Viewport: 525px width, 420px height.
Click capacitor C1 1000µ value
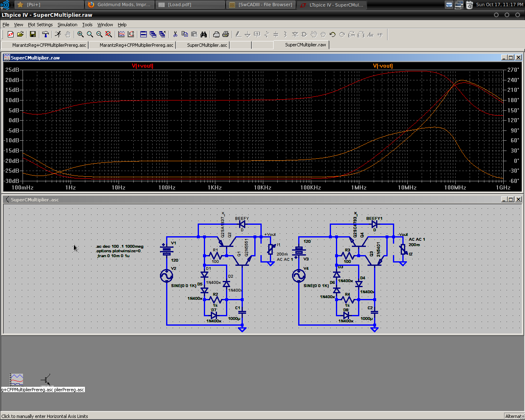234,318
